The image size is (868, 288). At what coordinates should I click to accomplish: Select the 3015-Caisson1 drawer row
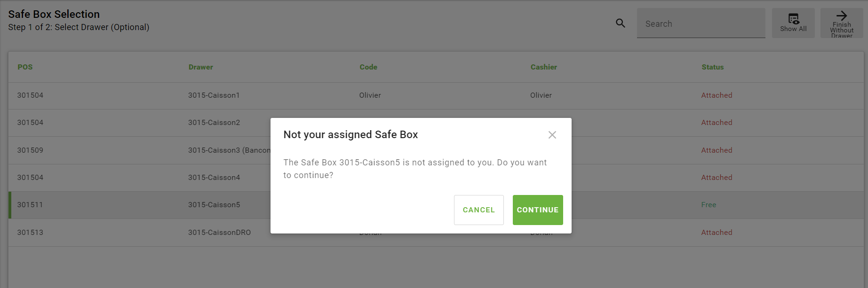point(214,95)
